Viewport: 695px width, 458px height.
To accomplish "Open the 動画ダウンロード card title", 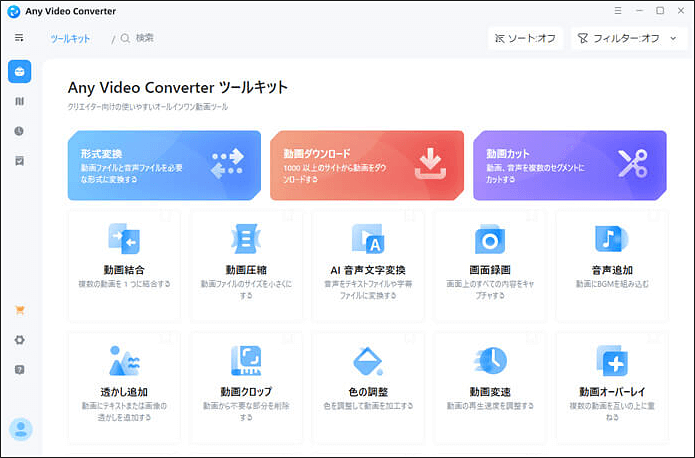I will (x=317, y=154).
